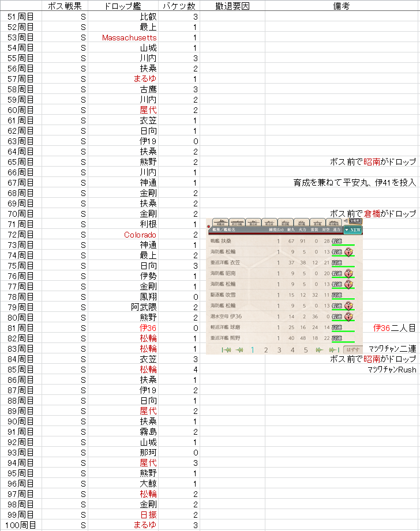Click the はずす remove button
This screenshot has height=531, width=420.
click(353, 350)
